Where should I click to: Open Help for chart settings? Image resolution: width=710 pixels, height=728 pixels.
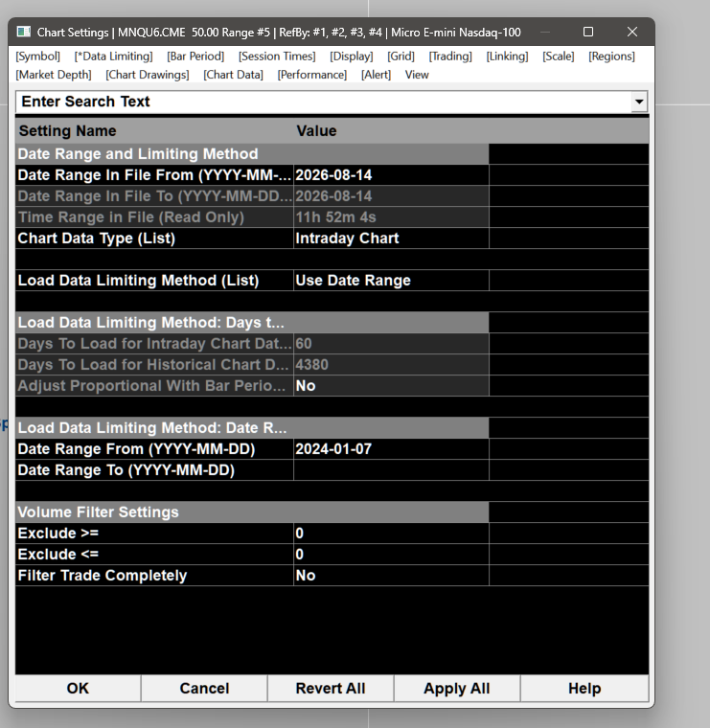pyautogui.click(x=584, y=688)
